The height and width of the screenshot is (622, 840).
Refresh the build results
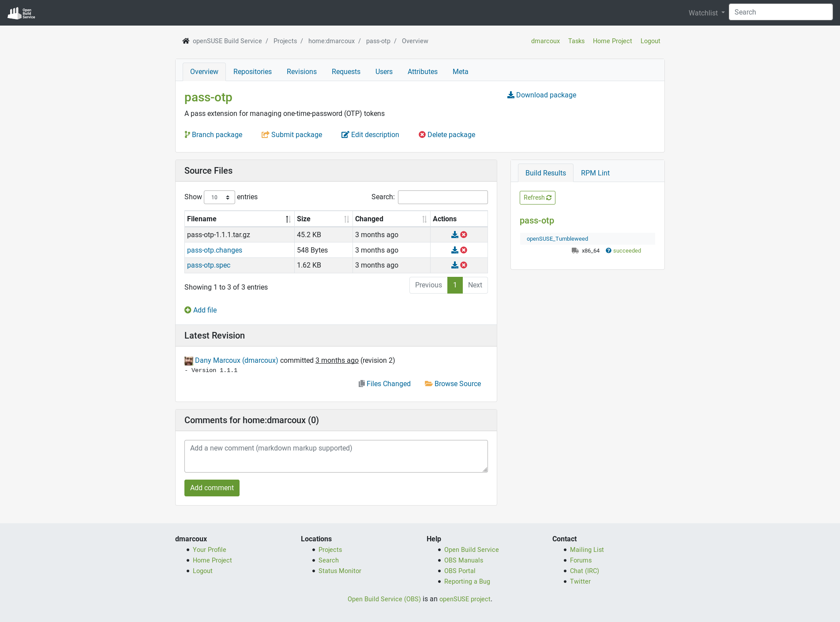537,197
